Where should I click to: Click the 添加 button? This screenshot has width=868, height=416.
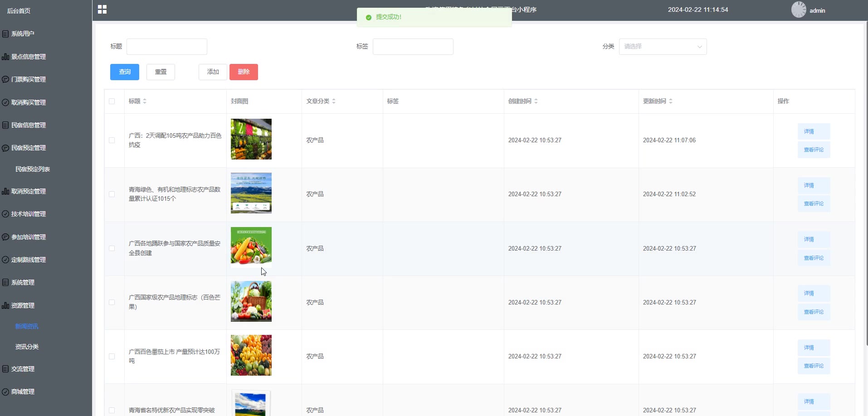click(x=213, y=72)
